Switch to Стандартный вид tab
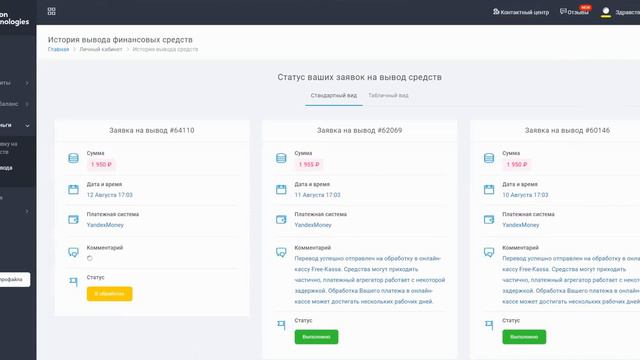The image size is (640, 360). pyautogui.click(x=334, y=96)
